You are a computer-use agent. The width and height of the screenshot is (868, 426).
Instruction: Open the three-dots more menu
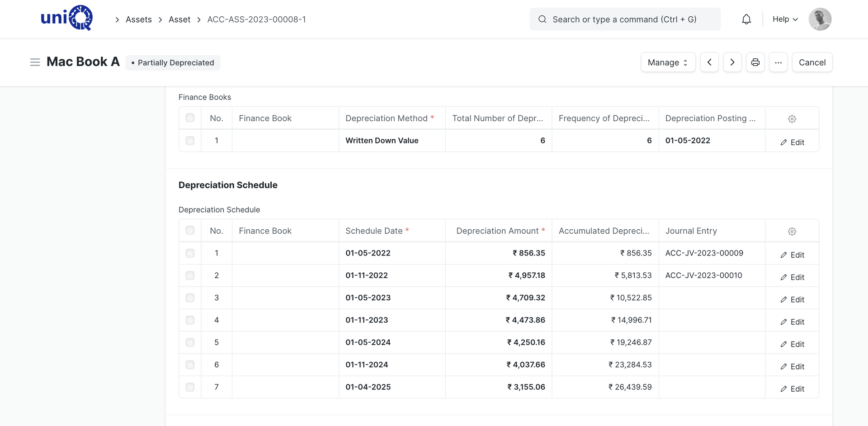[x=778, y=62]
